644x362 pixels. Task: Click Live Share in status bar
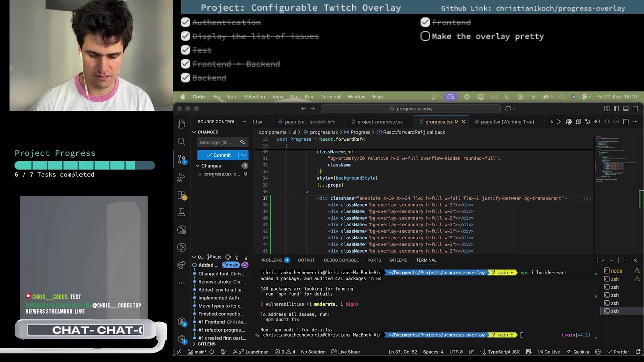(345, 352)
